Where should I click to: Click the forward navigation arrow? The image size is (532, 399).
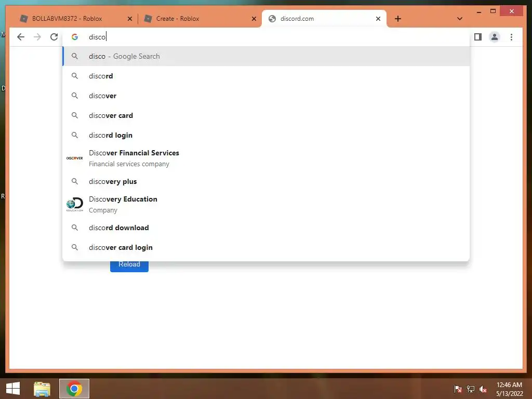tap(37, 37)
